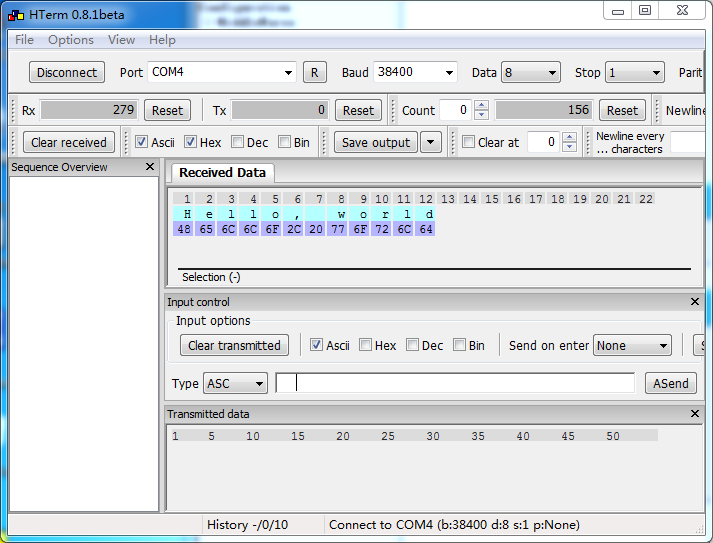Open Send on enter None dropdown
Screen dimensions: 713x543
632,346
